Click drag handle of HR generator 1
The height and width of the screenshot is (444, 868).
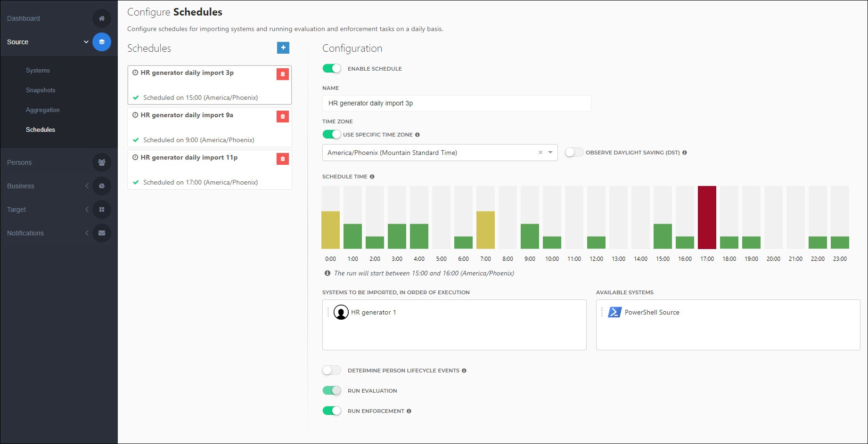tap(328, 312)
